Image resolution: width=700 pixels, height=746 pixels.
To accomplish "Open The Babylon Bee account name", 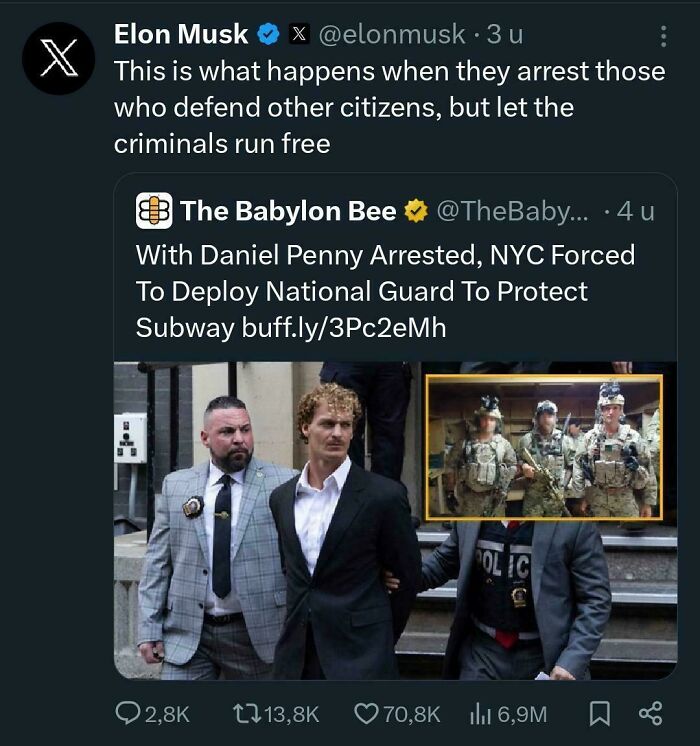I will pyautogui.click(x=288, y=211).
